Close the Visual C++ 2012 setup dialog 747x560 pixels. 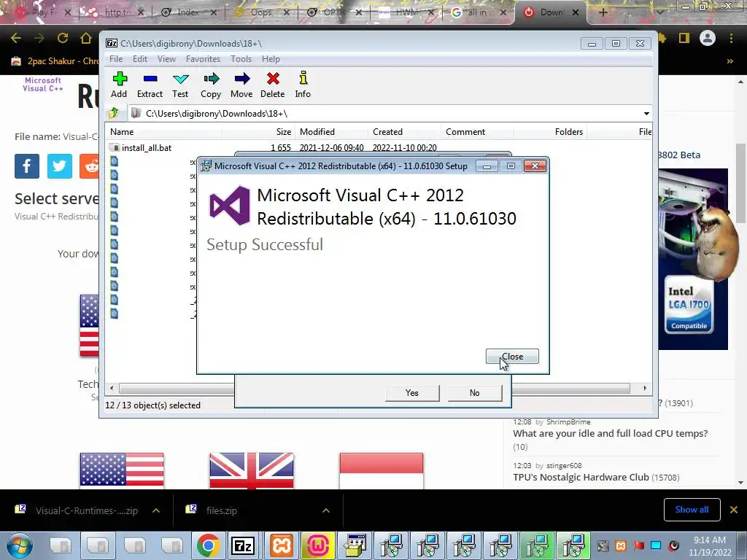pyautogui.click(x=512, y=356)
